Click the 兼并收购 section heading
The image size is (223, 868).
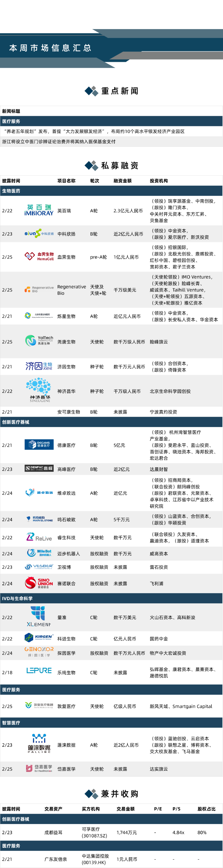pyautogui.click(x=120, y=794)
